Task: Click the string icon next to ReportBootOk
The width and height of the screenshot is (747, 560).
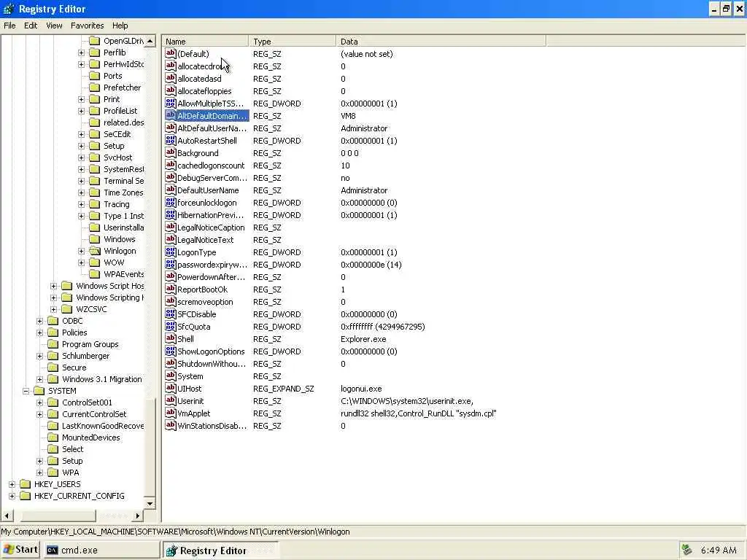Action: pyautogui.click(x=171, y=289)
